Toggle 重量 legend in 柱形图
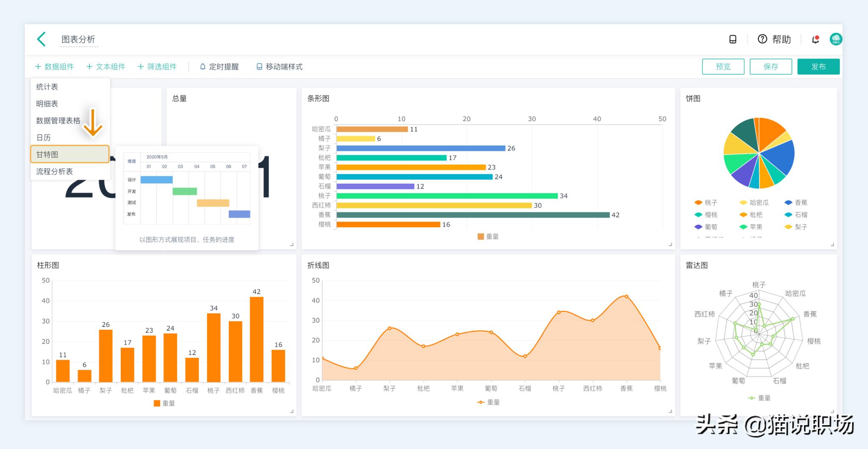This screenshot has height=449, width=868. [x=164, y=403]
